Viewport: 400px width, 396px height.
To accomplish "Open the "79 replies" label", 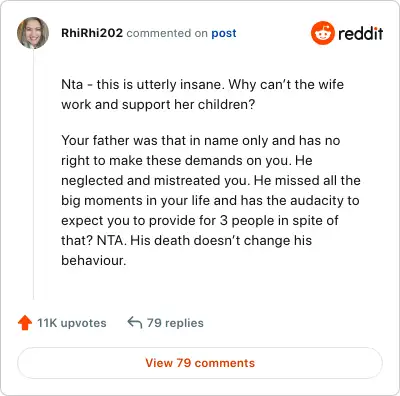I will point(175,323).
